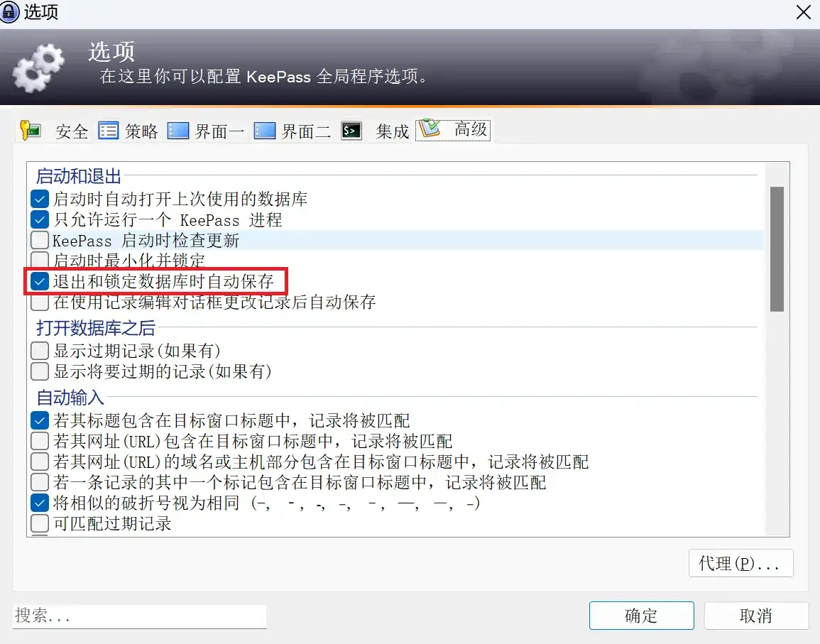This screenshot has width=820, height=644.
Task: Click the key icon for the 安全 tab
Action: [30, 130]
